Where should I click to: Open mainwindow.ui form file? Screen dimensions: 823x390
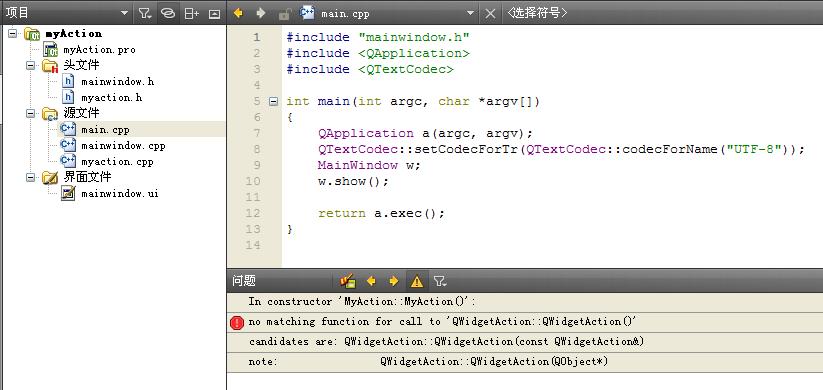(120, 194)
